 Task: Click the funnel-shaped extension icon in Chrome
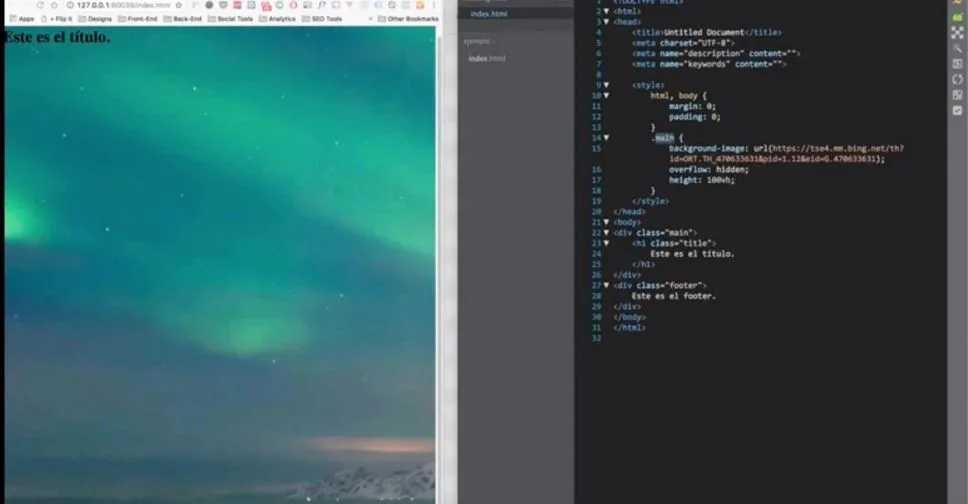[350, 5]
